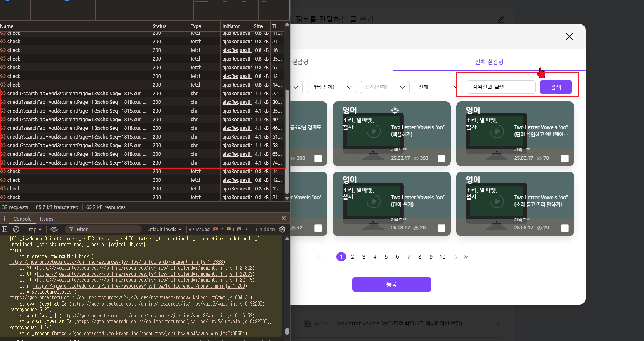The width and height of the screenshot is (644, 341).
Task: Go to next page with right chevron
Action: coord(456,257)
